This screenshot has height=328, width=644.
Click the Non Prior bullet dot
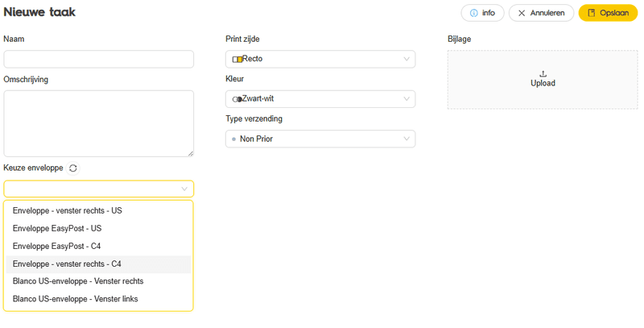pyautogui.click(x=234, y=139)
